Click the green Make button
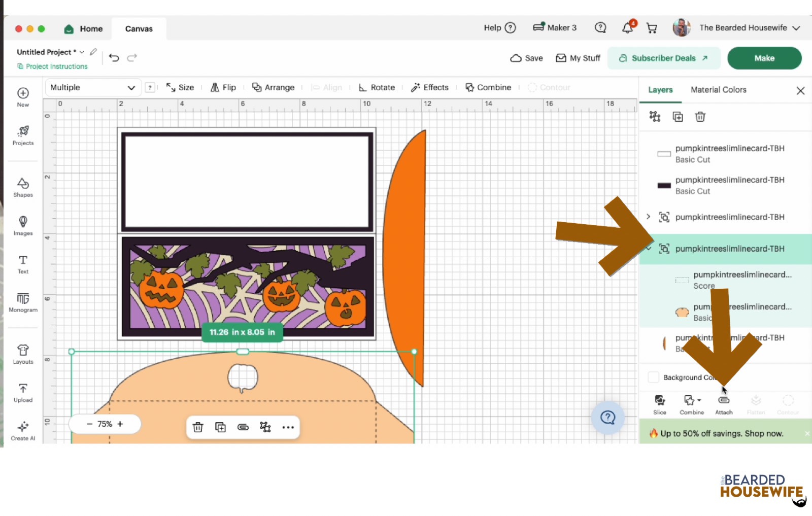The image size is (812, 516). point(764,58)
